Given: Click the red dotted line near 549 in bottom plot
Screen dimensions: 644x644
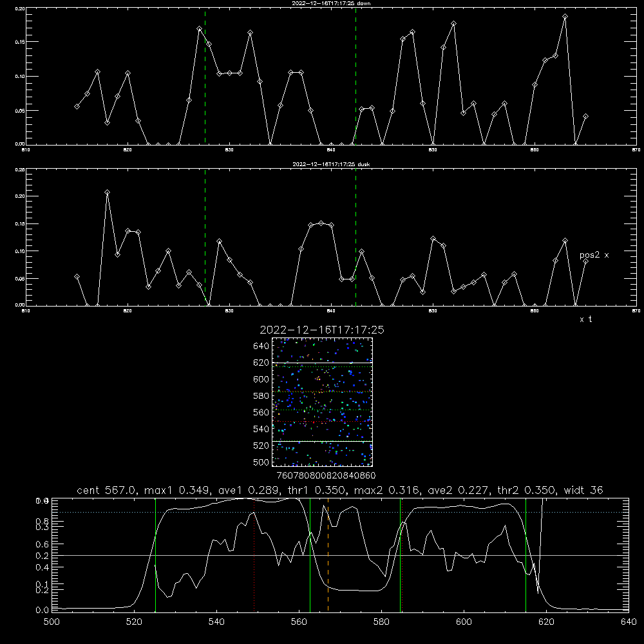Looking at the screenshot, I should (254, 554).
